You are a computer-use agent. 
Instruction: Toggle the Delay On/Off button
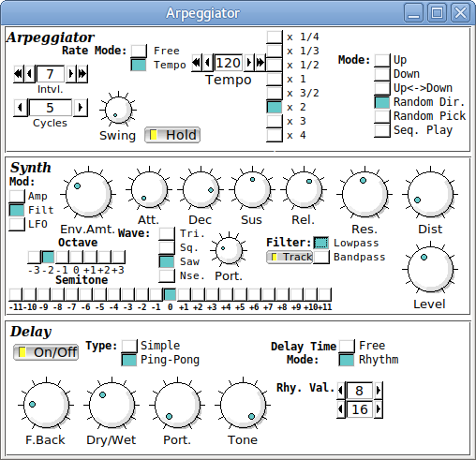click(46, 352)
